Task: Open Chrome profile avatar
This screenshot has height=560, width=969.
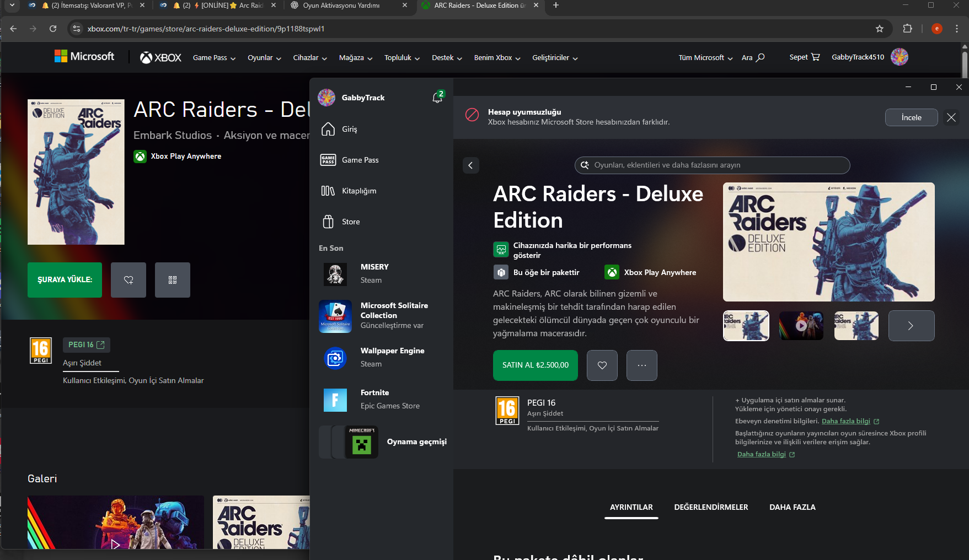Action: tap(936, 29)
